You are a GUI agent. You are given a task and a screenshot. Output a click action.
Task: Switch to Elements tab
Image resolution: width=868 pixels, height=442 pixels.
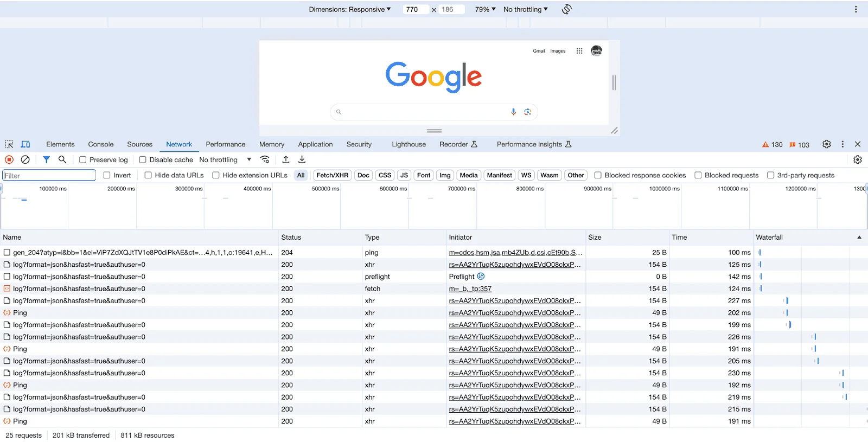click(x=60, y=144)
